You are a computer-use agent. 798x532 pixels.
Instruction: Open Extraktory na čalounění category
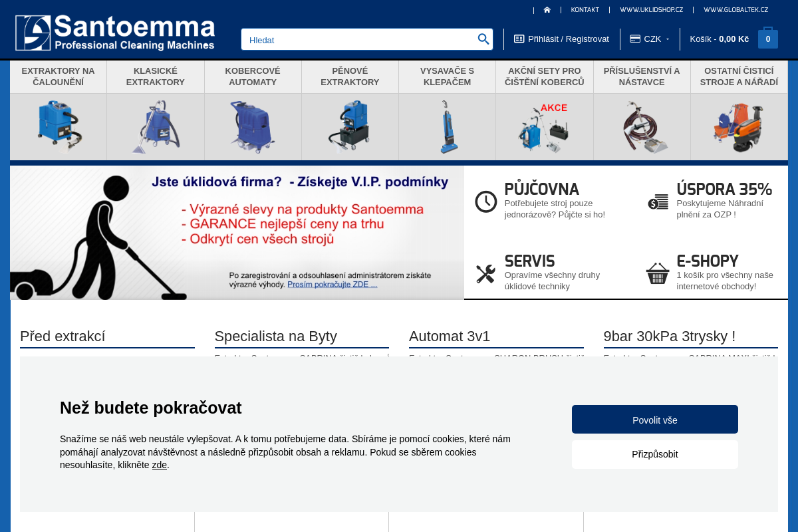point(59,76)
